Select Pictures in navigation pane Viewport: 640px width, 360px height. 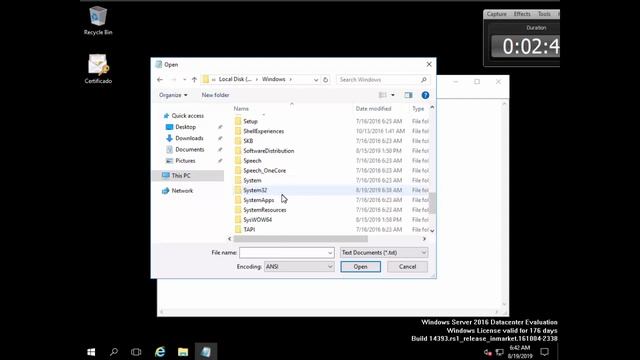coord(185,161)
